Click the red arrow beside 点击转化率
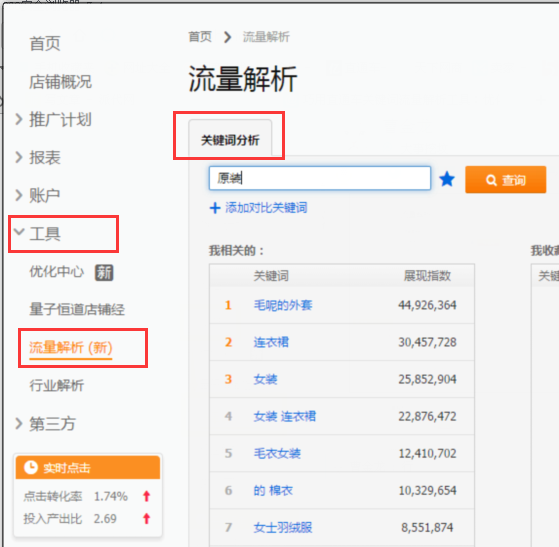559x547 pixels. 147,496
